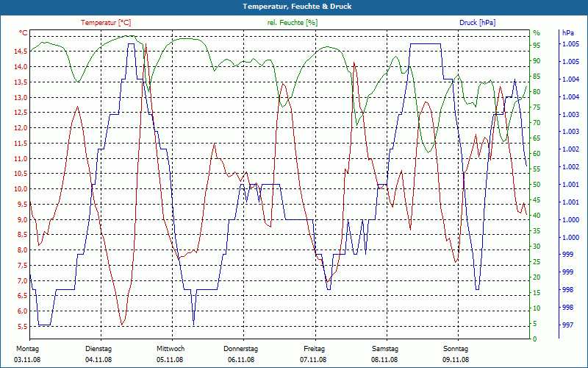Click the date "03.11.08"

pyautogui.click(x=27, y=360)
